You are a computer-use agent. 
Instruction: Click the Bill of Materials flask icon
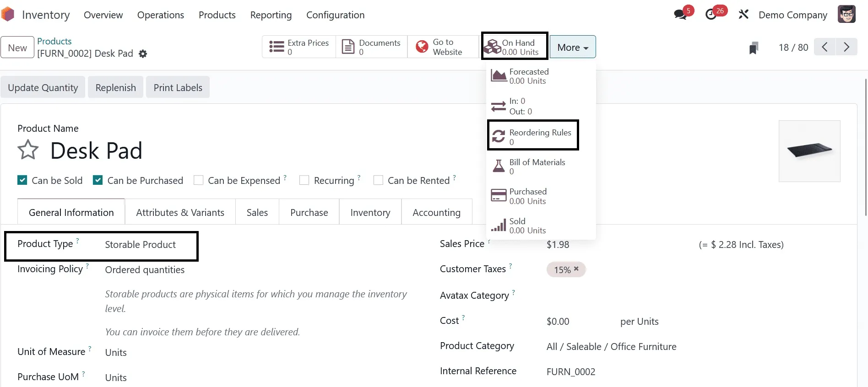[499, 166]
